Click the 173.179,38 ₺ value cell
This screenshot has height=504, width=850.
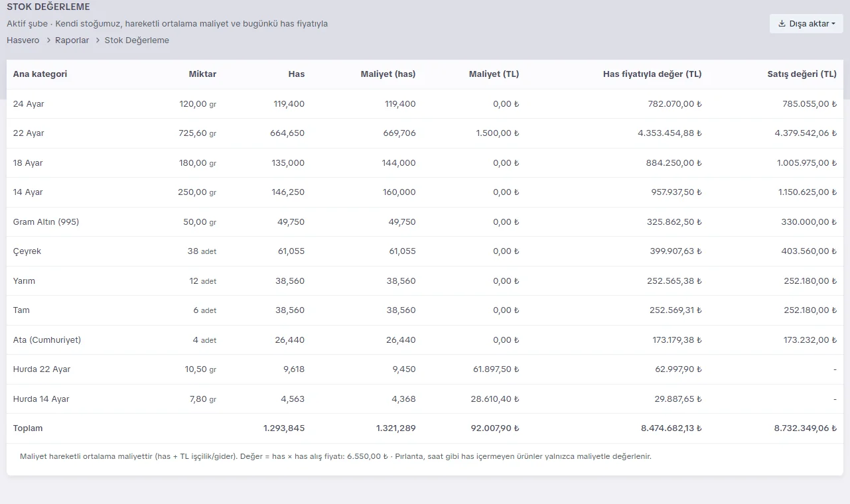(x=677, y=340)
